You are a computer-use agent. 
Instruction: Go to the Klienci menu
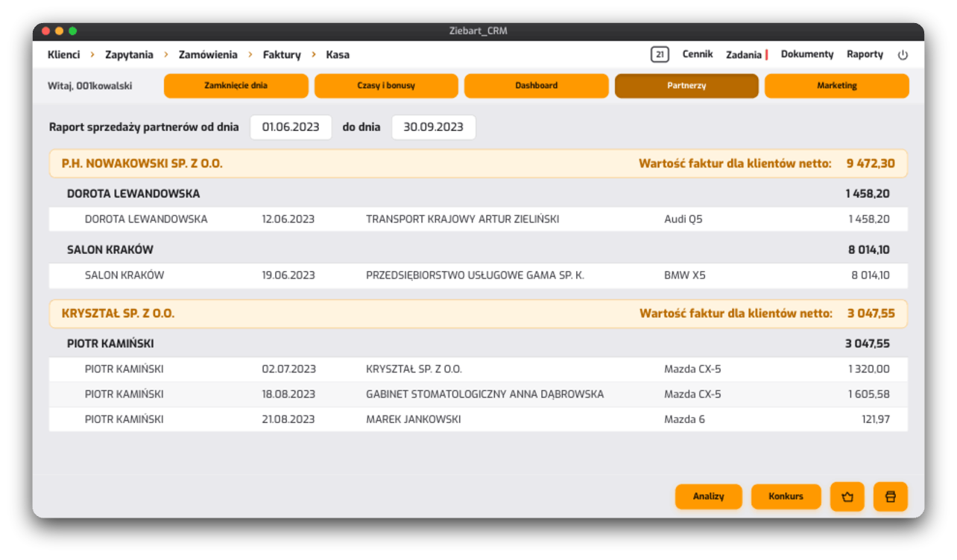[63, 54]
